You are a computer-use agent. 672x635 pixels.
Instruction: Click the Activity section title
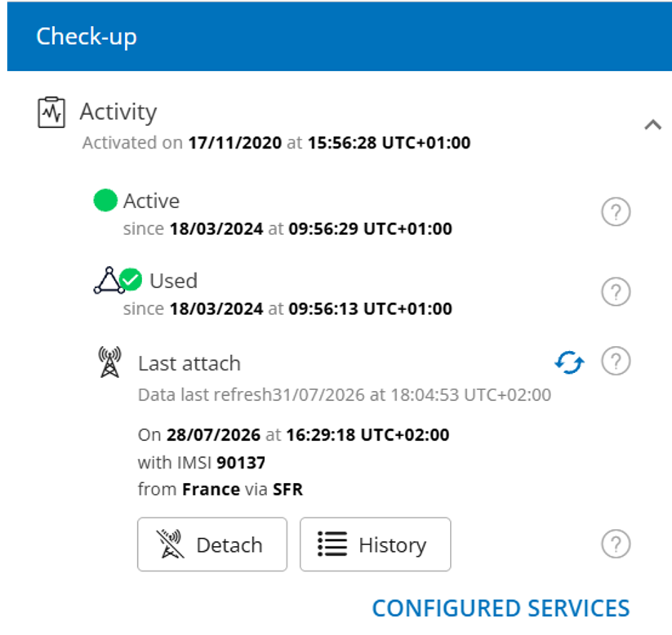pyautogui.click(x=118, y=113)
